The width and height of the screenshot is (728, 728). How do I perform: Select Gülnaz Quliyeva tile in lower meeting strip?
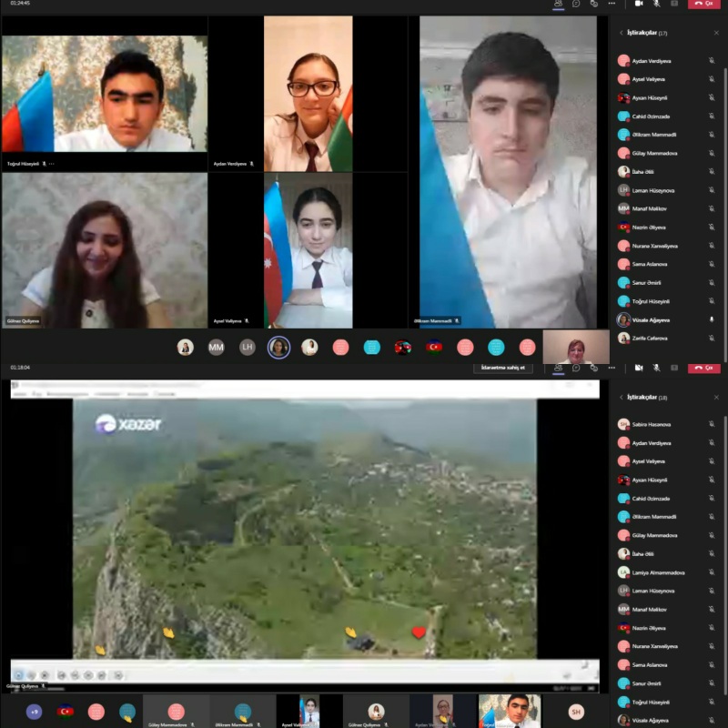[x=376, y=711]
